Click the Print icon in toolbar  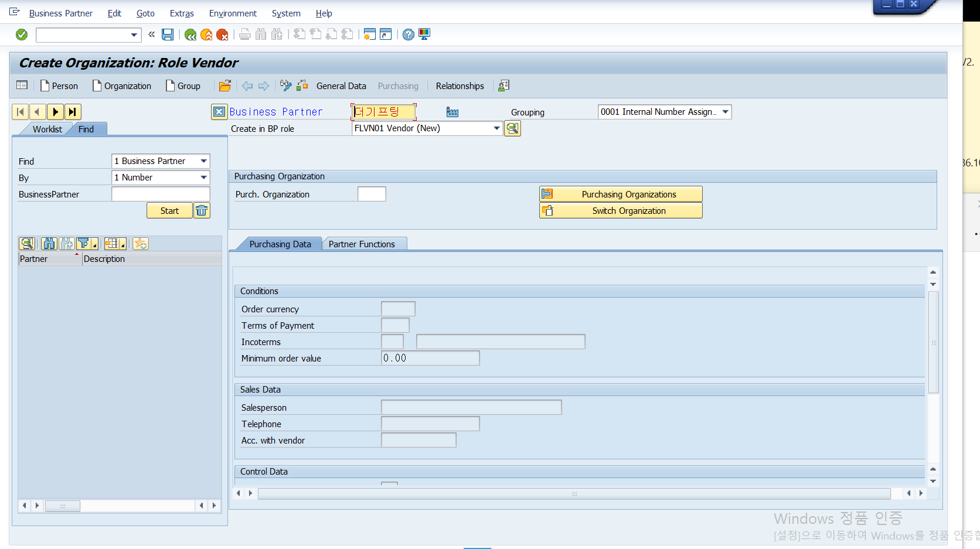click(245, 35)
